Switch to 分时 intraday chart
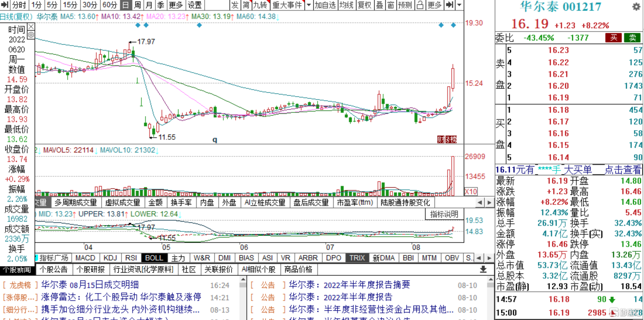This screenshot has width=644, height=320. click(x=19, y=5)
